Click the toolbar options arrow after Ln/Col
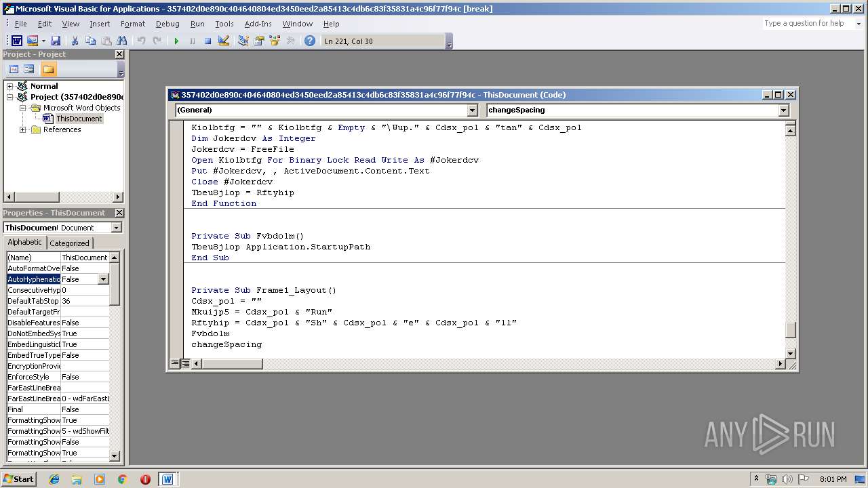 point(449,42)
